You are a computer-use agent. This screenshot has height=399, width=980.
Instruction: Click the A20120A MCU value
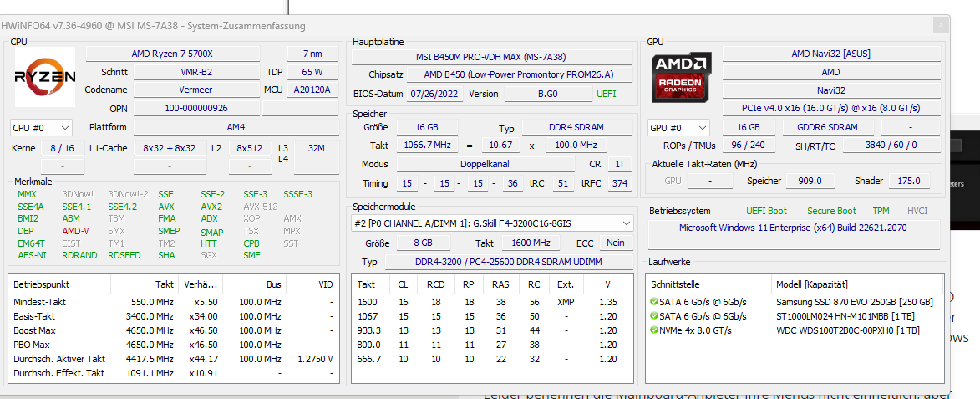click(x=312, y=90)
